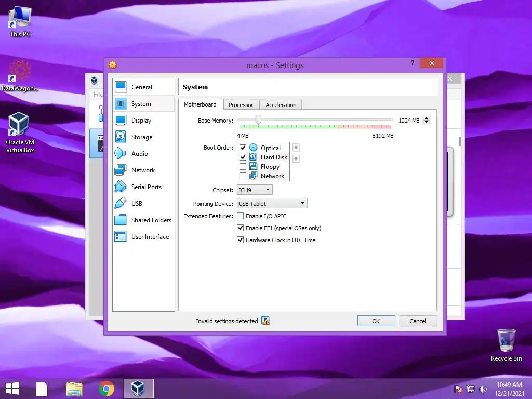
Task: Open File Explorer from taskbar
Action: [74, 389]
